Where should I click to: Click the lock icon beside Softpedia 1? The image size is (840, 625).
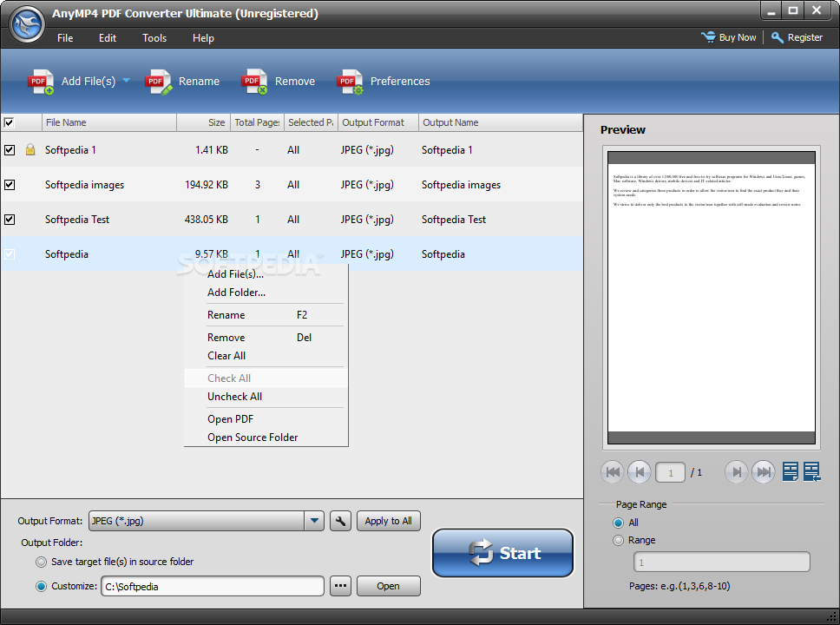(x=30, y=149)
